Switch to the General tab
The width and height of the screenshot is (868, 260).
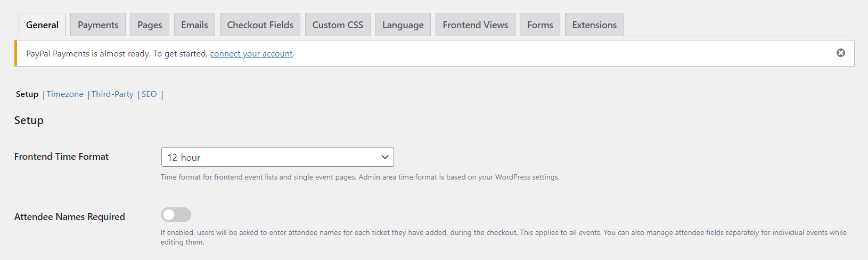coord(42,25)
